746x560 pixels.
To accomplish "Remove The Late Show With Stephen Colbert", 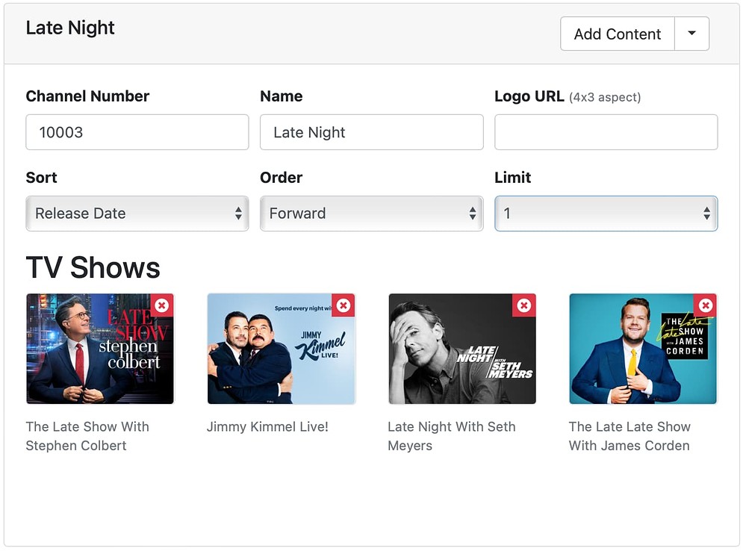I will [x=163, y=305].
